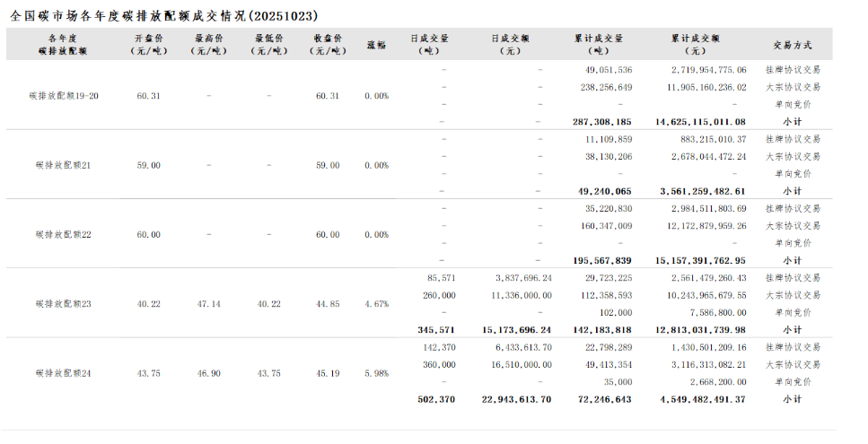Select the 4.67% change value cell
The image size is (868, 444).
coord(376,304)
